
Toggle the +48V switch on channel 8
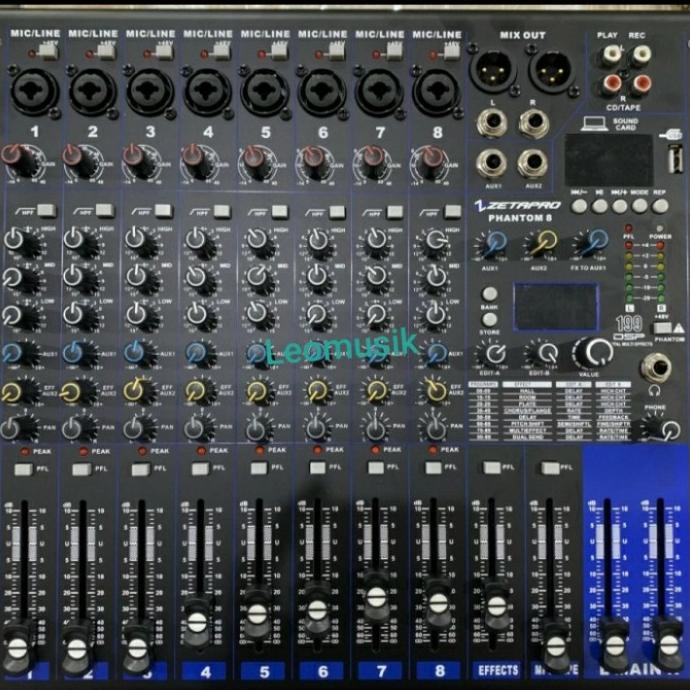point(451,52)
